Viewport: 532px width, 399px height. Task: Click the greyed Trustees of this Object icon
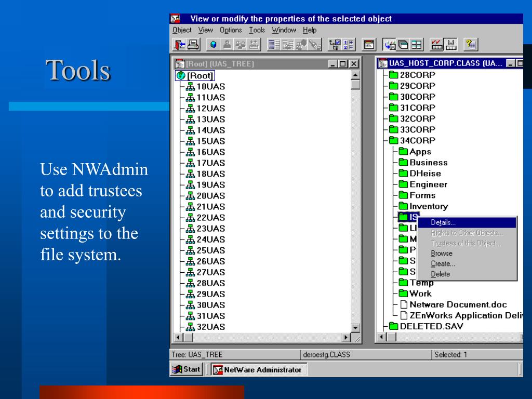(301, 45)
